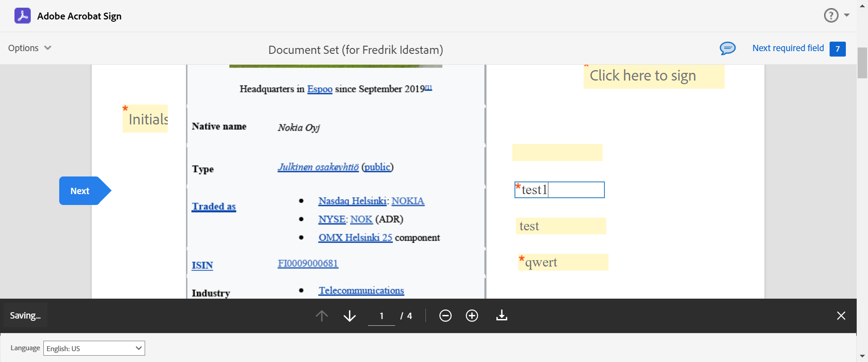The width and height of the screenshot is (868, 362).
Task: Close the bottom toolbar with X
Action: [841, 316]
